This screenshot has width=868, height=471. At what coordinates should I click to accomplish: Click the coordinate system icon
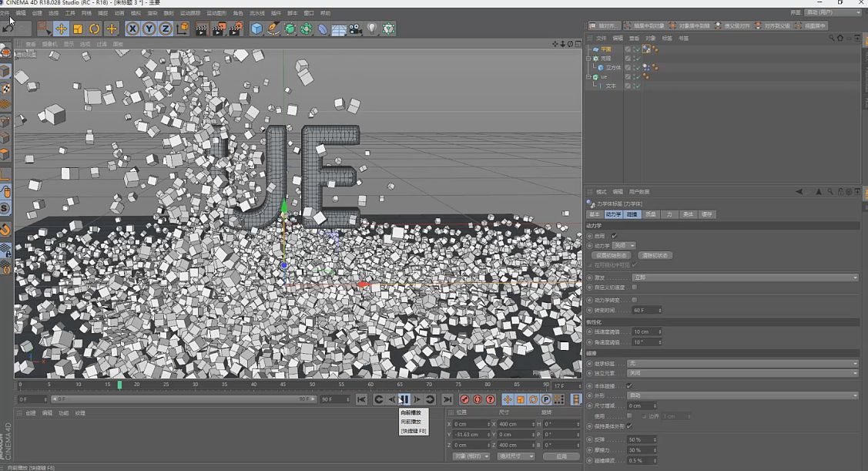182,29
